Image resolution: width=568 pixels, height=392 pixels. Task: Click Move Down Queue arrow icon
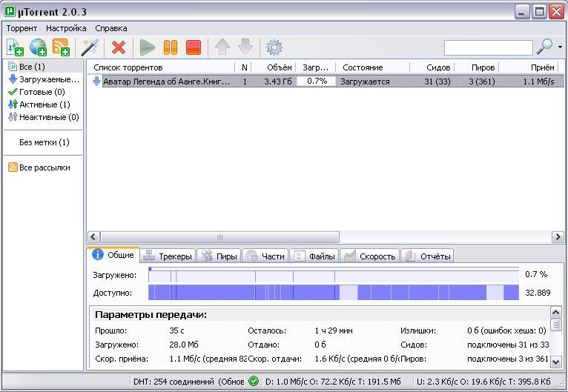245,47
